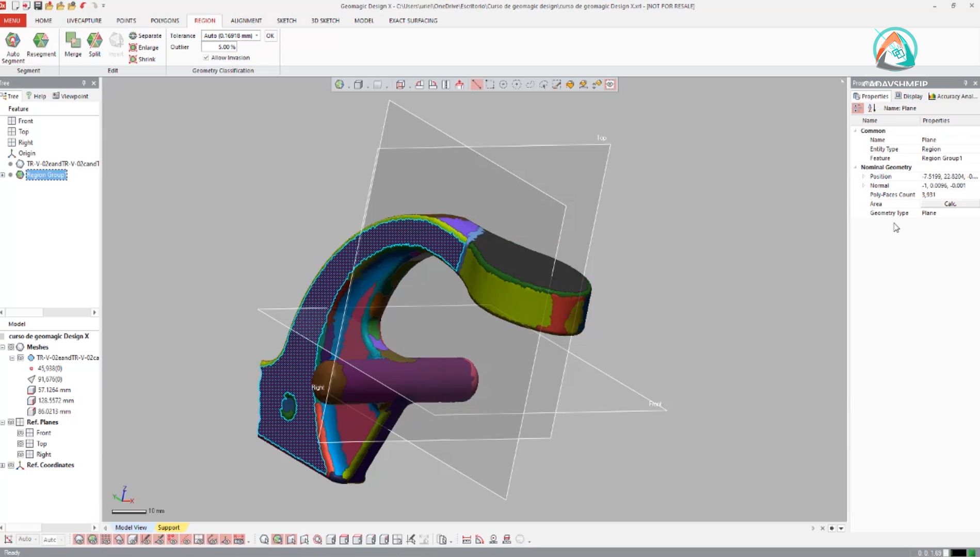This screenshot has height=557, width=980.
Task: Switch to the EXACT SURFACING ribbon tab
Action: tap(412, 21)
